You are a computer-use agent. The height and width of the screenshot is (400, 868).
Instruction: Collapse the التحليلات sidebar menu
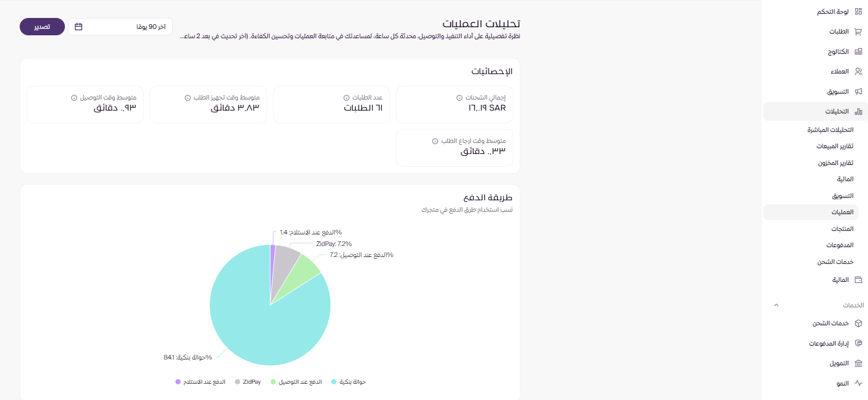815,111
